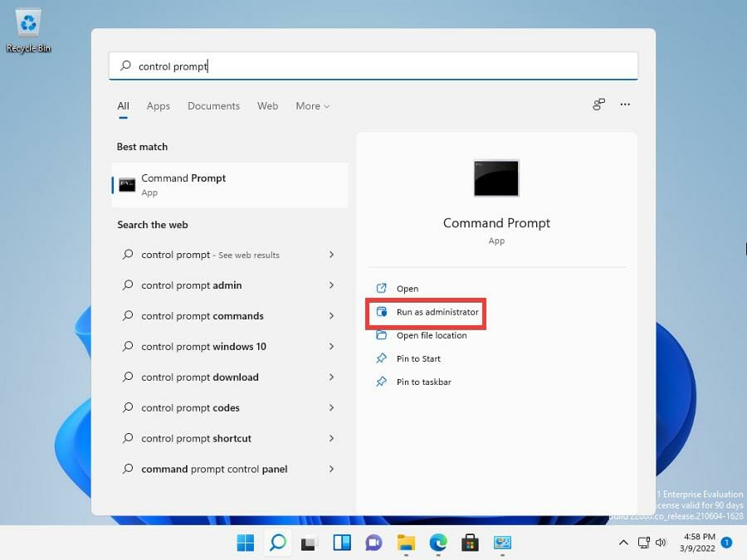The height and width of the screenshot is (560, 747).
Task: Open Microsoft Store from the taskbar
Action: point(470,543)
